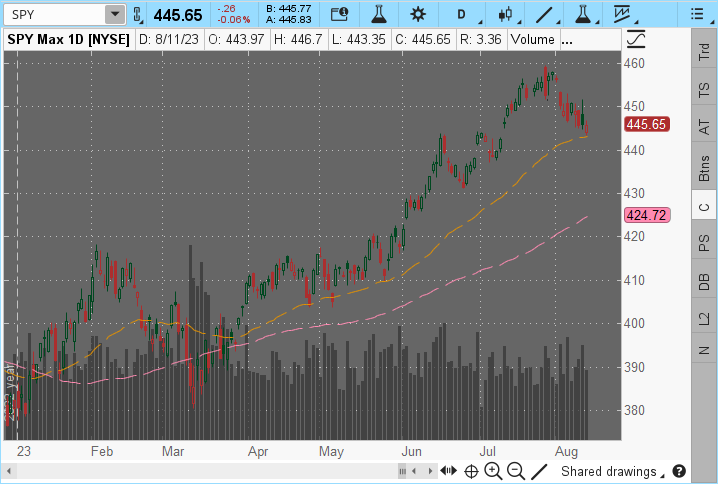
Task: Click the net change -.26 value
Action: tap(226, 9)
